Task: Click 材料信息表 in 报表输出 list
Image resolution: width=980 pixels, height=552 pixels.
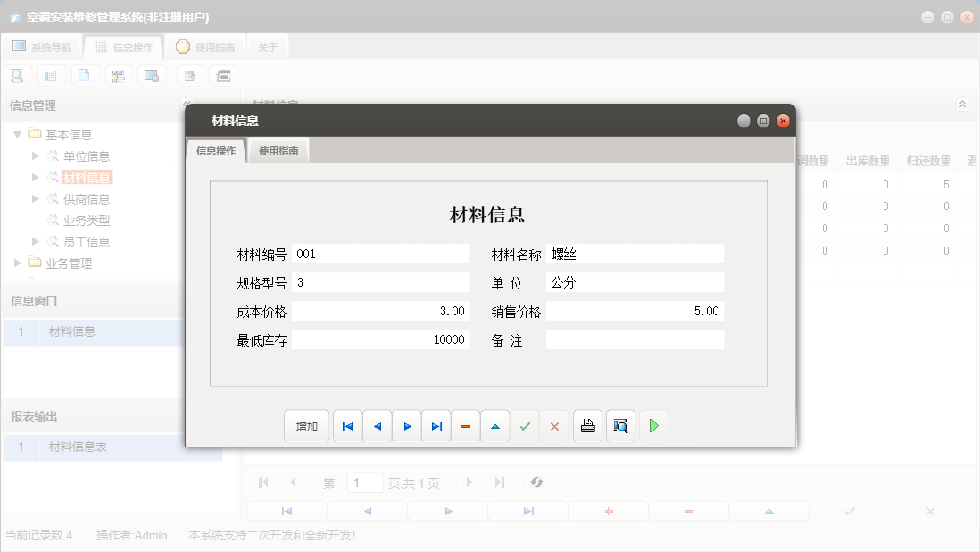Action: (x=78, y=447)
